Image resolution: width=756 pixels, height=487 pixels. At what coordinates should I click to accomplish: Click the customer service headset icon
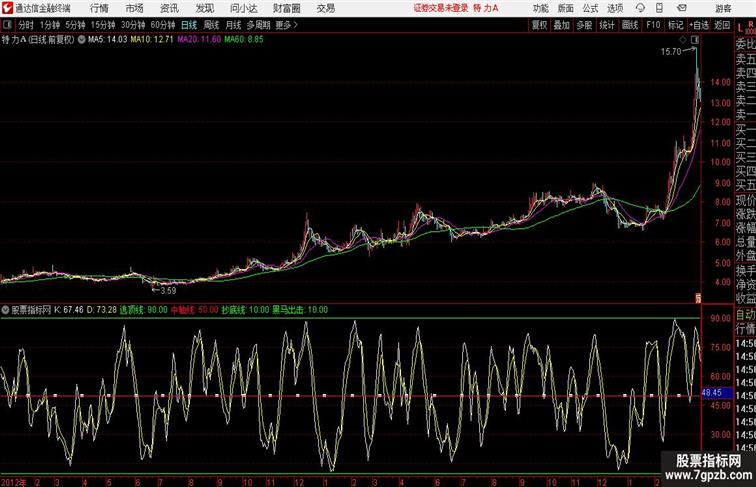[x=640, y=8]
